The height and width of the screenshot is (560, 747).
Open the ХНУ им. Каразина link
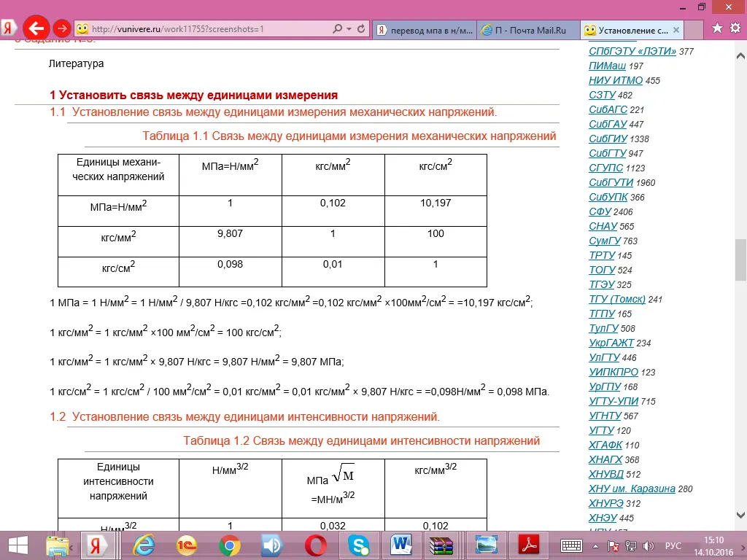click(632, 489)
